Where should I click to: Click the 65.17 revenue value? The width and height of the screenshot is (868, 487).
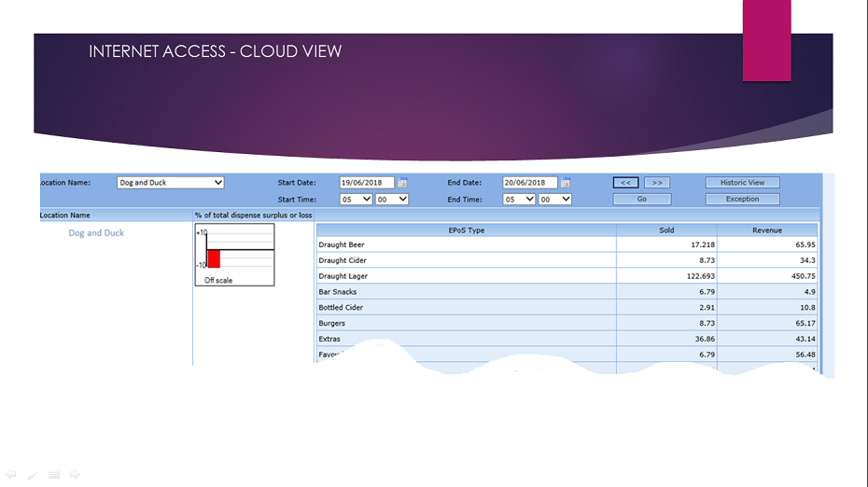point(805,323)
